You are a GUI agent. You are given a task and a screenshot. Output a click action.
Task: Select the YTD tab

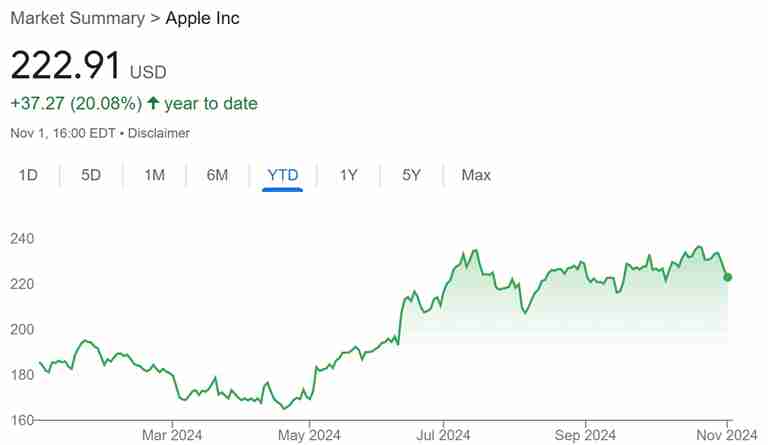(283, 175)
